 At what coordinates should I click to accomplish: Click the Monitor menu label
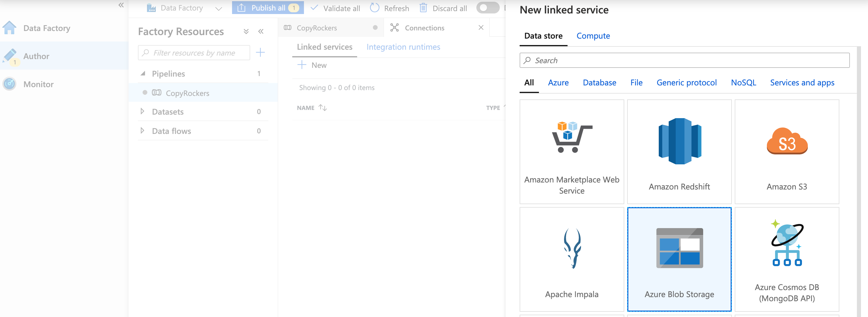click(x=38, y=84)
